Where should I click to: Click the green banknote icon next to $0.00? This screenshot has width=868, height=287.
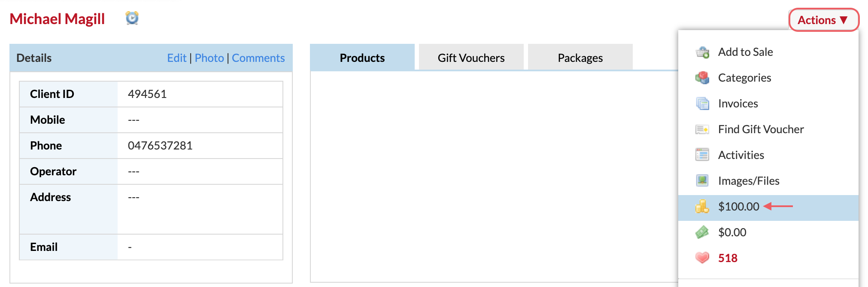[x=702, y=232]
